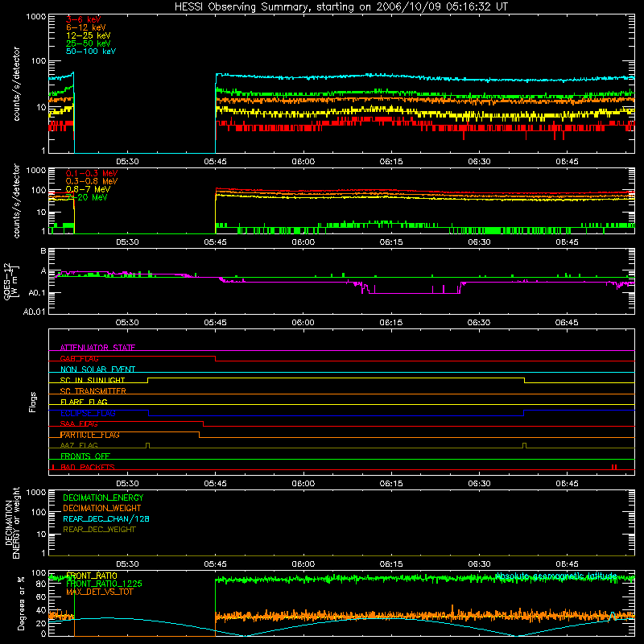Screen dimensions: 644x644
Task: Click the MAX_DET_VS_TOT legend label
Action: (99, 592)
